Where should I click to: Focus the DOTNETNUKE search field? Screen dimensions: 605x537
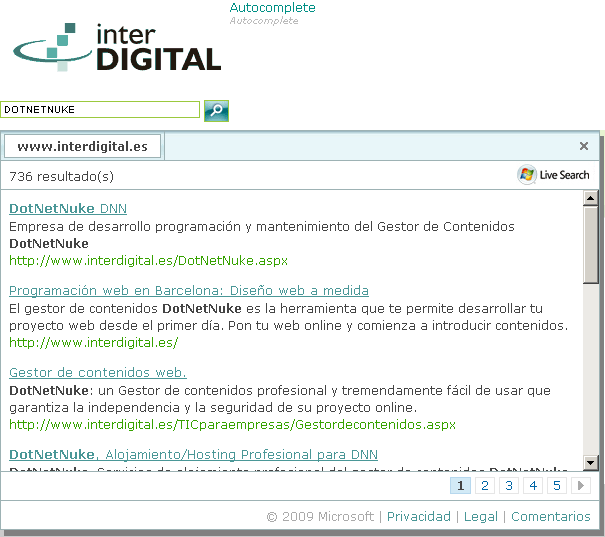tap(100, 110)
